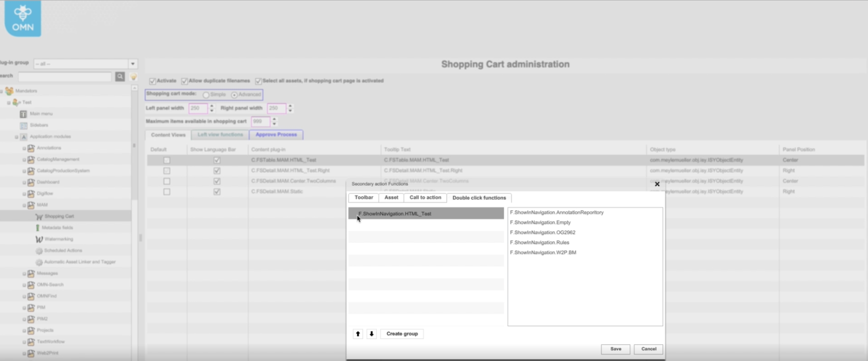
Task: Open the Plug-in group dropdown
Action: tap(133, 64)
